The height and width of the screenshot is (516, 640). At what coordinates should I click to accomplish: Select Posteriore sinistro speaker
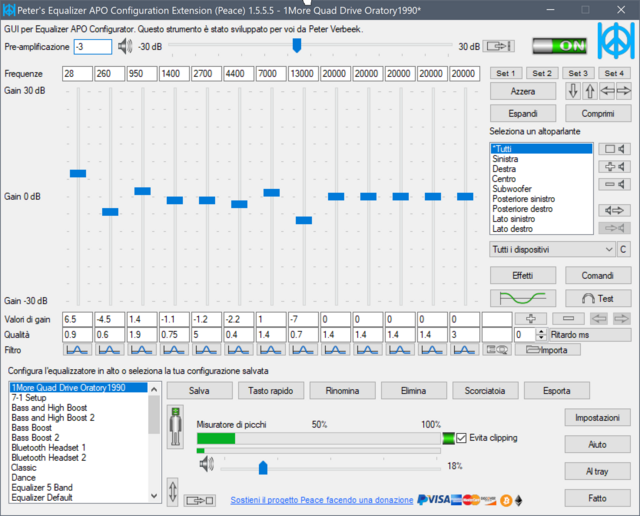coord(541,199)
